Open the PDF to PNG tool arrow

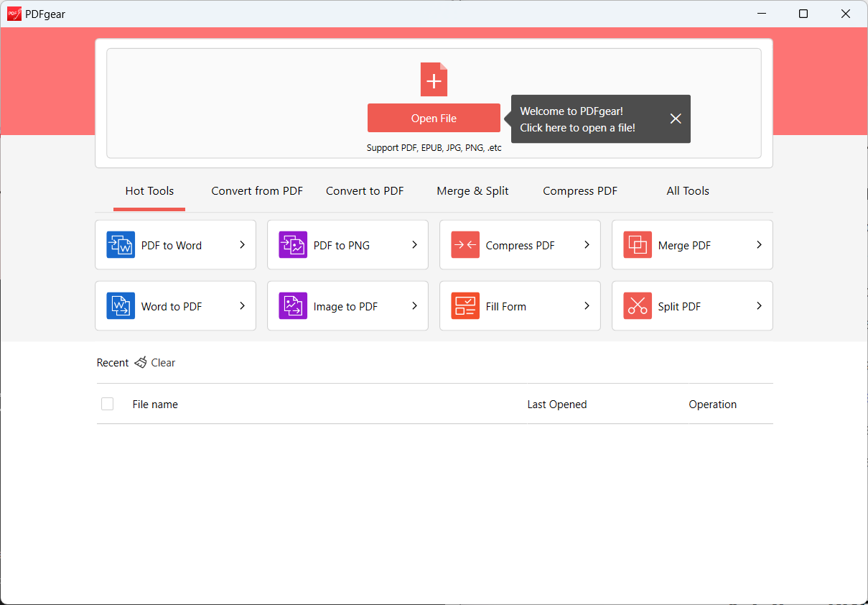point(414,245)
